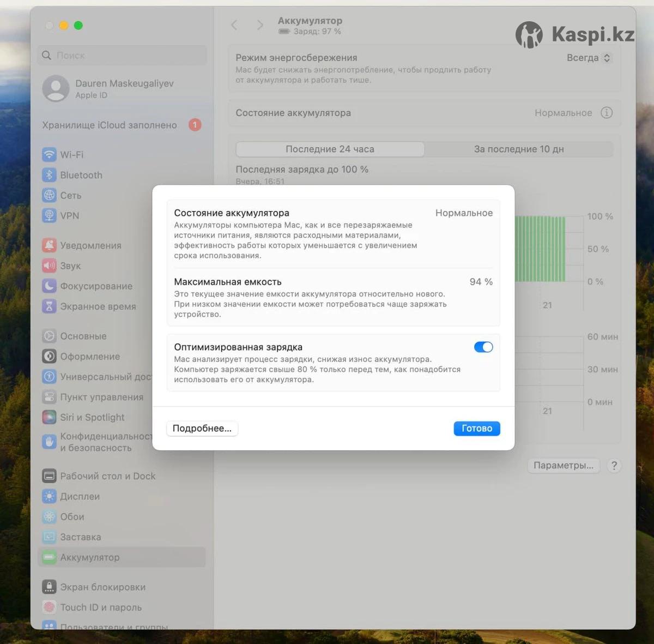Open Экран блокировки lock icon
Image resolution: width=654 pixels, height=644 pixels.
[x=49, y=587]
